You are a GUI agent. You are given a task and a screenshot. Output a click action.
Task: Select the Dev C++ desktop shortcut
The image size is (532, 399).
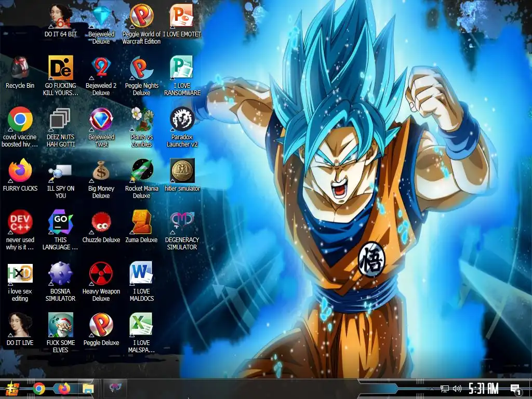(20, 229)
